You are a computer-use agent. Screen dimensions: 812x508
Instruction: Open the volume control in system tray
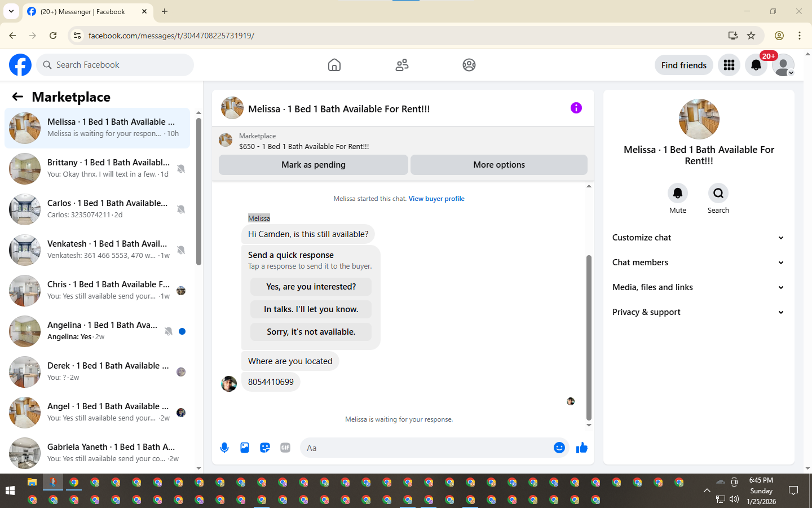pyautogui.click(x=734, y=499)
